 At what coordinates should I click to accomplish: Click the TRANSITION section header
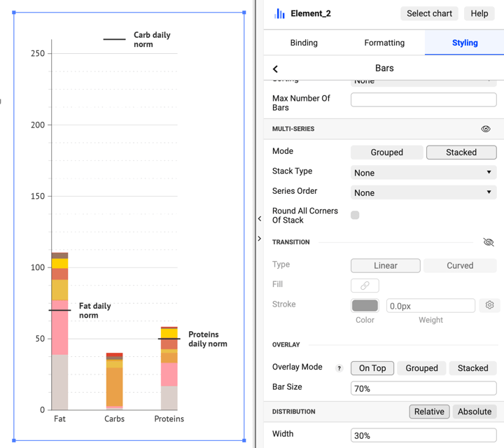point(291,242)
